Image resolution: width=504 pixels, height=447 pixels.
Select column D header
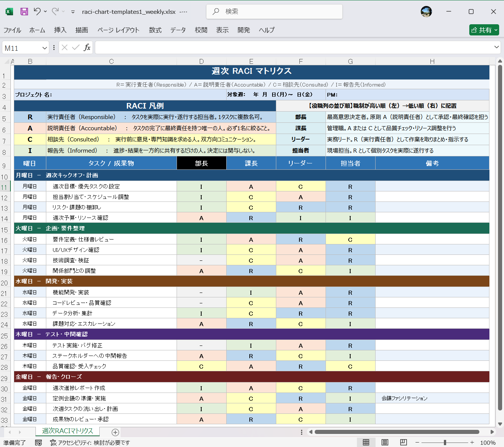[202, 62]
